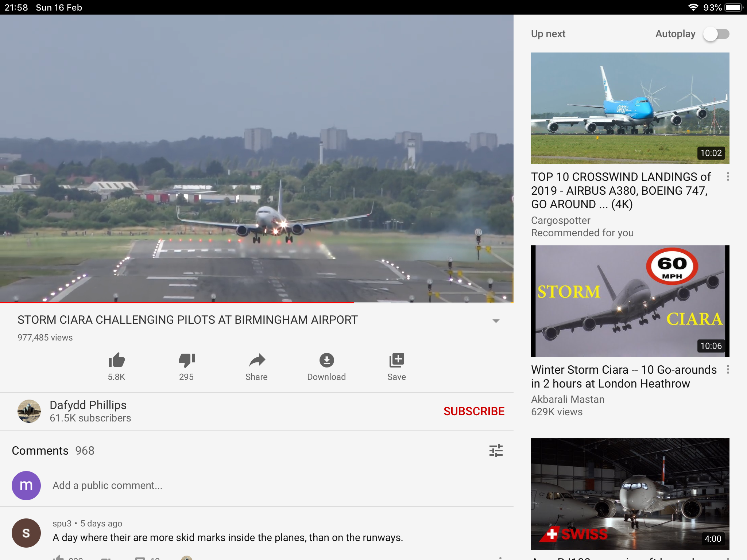Open Dafydd Phillips channel avatar
This screenshot has height=560, width=747.
[x=29, y=411]
